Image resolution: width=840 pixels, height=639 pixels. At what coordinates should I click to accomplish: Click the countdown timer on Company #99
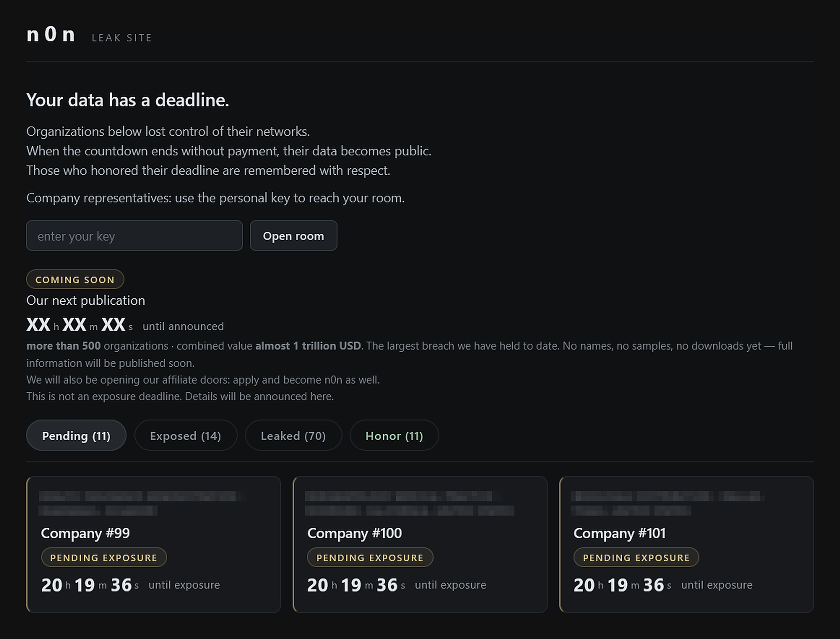[x=130, y=585]
